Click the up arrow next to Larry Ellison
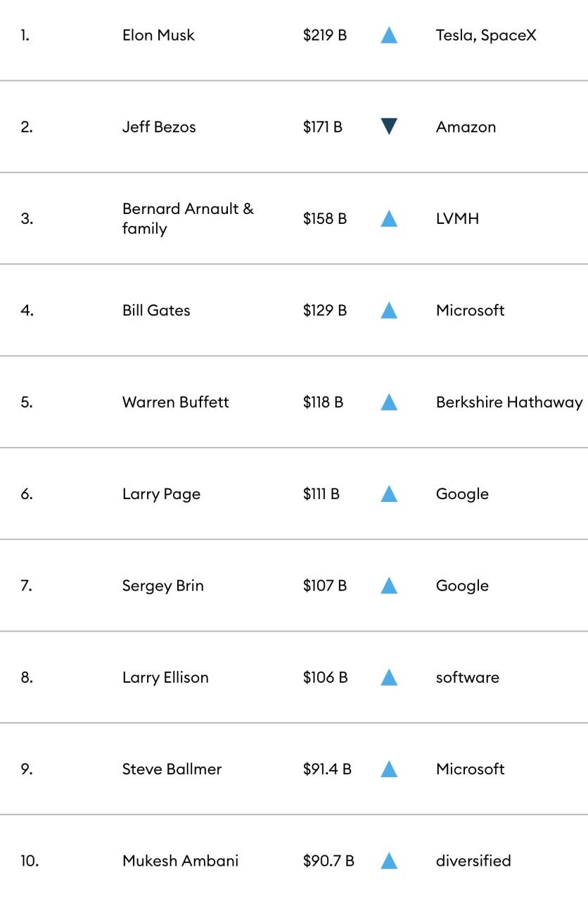Viewport: 588px width, 901px height. (389, 677)
